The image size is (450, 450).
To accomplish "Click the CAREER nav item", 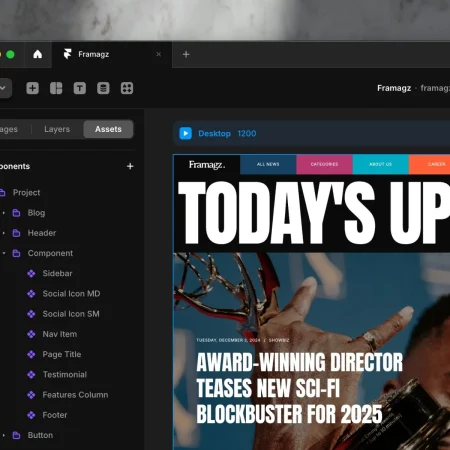I will (x=430, y=164).
